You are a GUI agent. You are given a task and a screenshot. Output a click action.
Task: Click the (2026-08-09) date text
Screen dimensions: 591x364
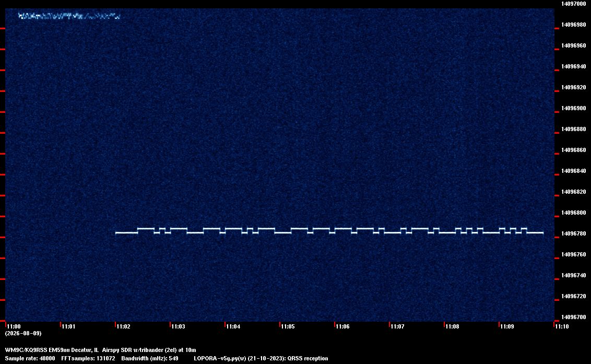click(23, 333)
